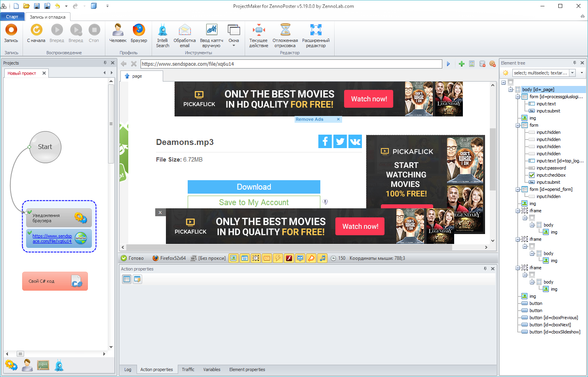Toggle the monitor icon in the status bar
This screenshot has height=377, width=588.
click(x=300, y=258)
